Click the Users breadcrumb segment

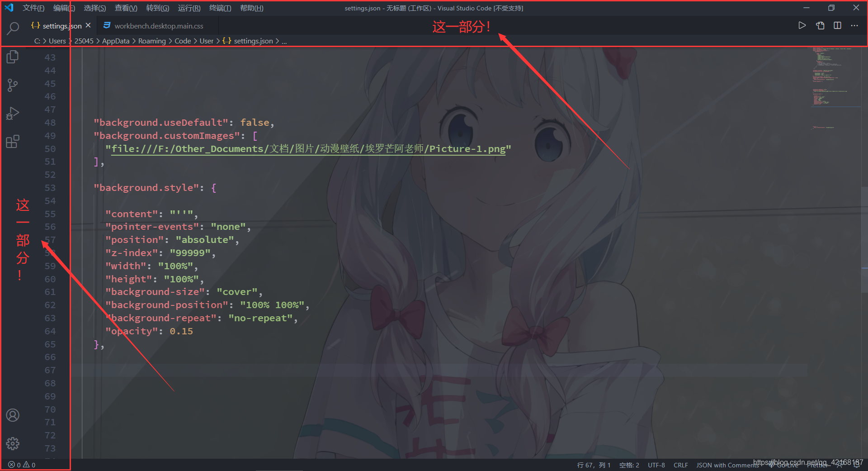pyautogui.click(x=57, y=41)
